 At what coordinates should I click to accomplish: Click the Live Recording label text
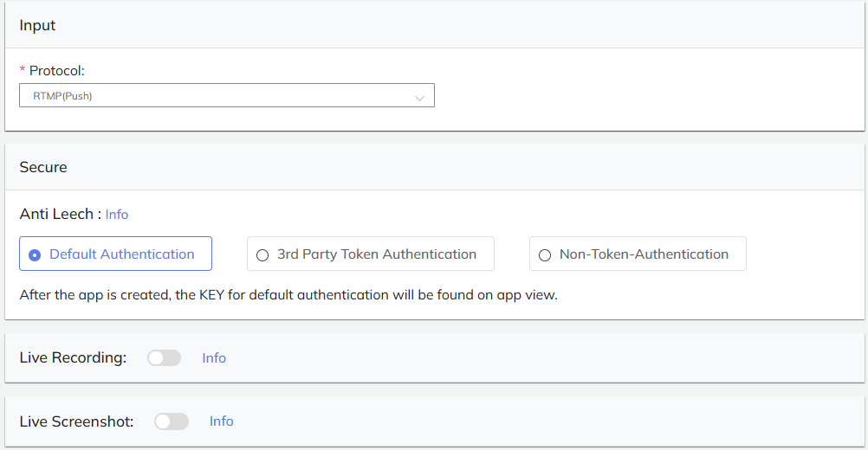[73, 358]
